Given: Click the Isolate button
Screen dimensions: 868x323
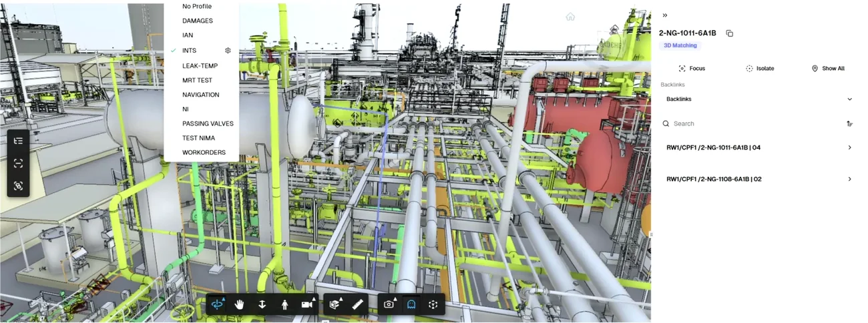Looking at the screenshot, I should coord(760,69).
